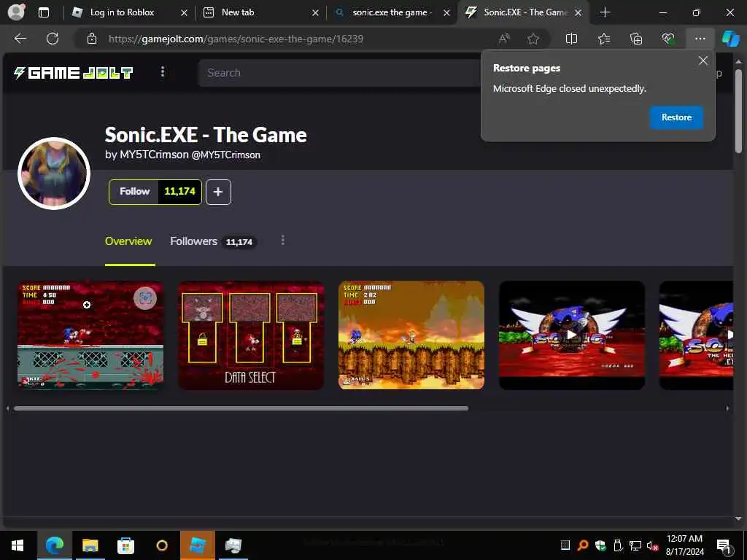Click the Game Jolt search field

tap(339, 73)
